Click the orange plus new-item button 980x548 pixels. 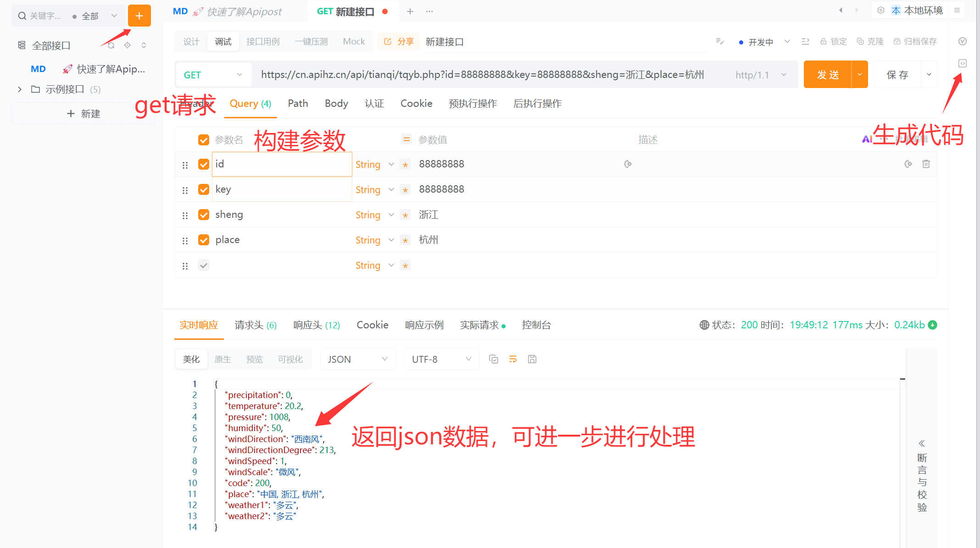pyautogui.click(x=139, y=16)
